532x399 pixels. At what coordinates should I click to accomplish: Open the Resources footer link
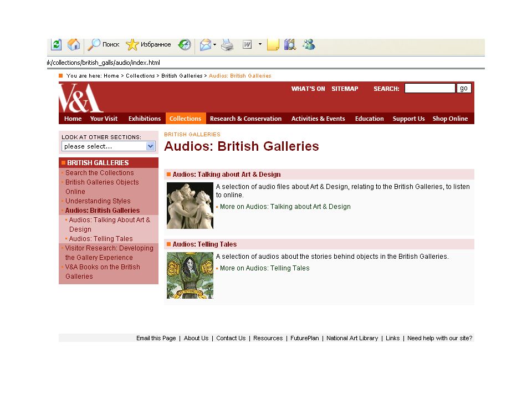[x=268, y=338]
